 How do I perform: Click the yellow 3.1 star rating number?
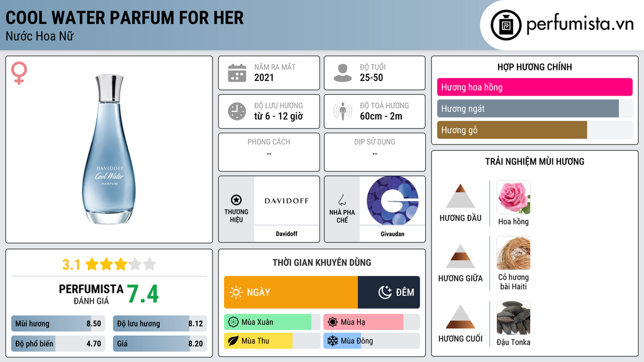click(71, 265)
